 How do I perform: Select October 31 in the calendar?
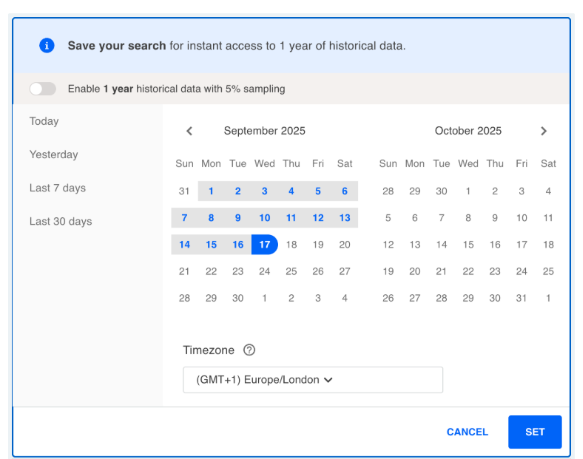tap(521, 298)
